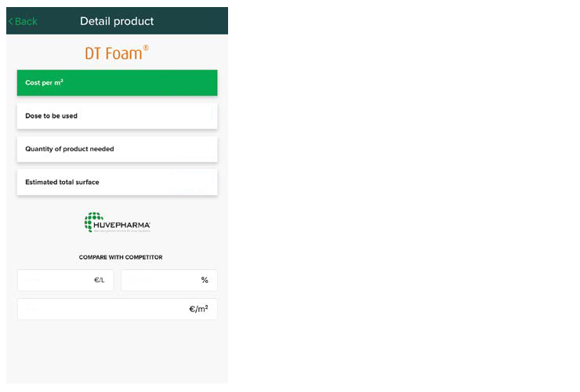Screen dimensions: 580x392
Task: Focus the competitor price €/L input field
Action: pos(55,280)
